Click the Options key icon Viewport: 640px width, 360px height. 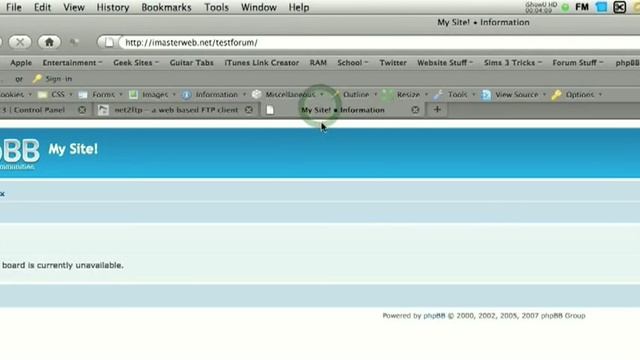point(556,95)
